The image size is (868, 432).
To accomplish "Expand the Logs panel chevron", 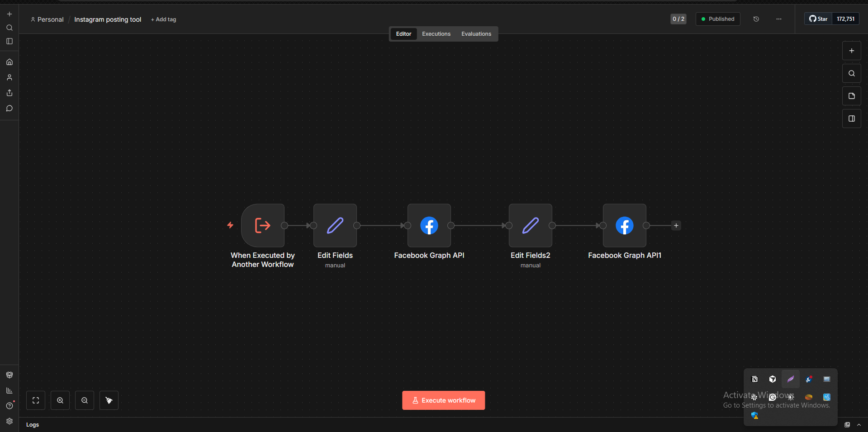I will click(x=859, y=425).
